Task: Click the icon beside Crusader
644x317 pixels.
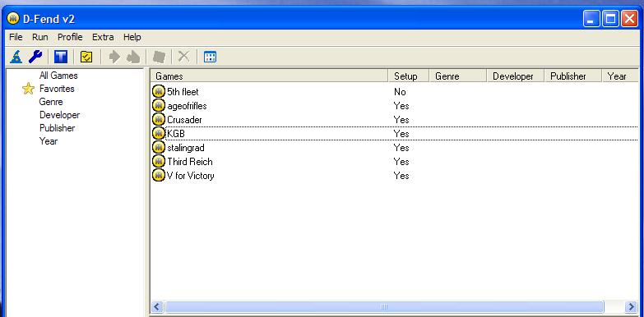Action: click(159, 120)
